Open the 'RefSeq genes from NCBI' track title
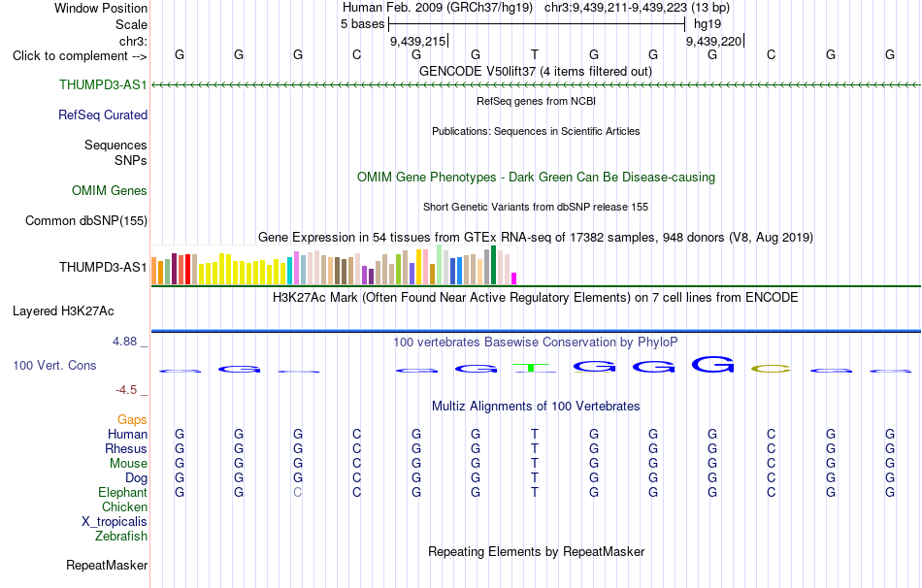The height and width of the screenshot is (588, 922). pos(536,101)
